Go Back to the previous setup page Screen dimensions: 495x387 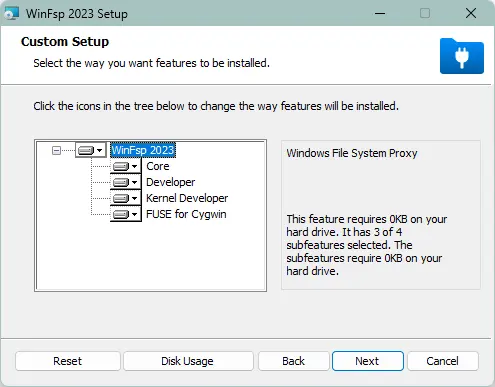pyautogui.click(x=293, y=361)
